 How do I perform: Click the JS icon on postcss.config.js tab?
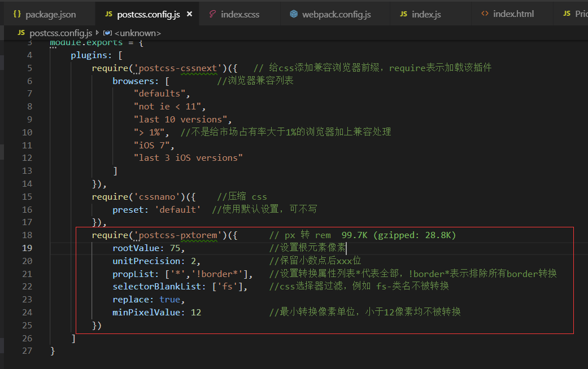(x=108, y=14)
